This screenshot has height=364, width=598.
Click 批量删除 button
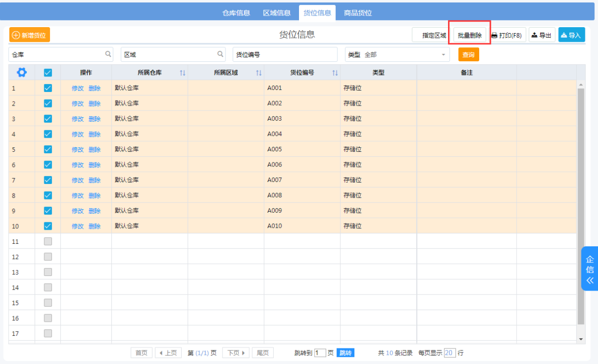469,35
